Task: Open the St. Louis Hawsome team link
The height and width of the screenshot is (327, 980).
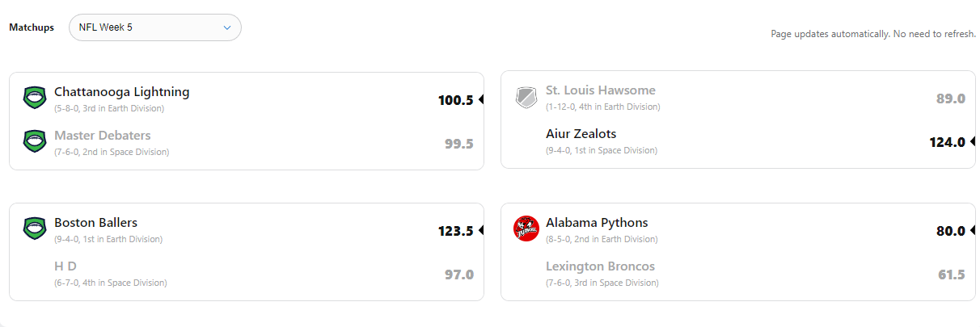Action: click(x=600, y=90)
